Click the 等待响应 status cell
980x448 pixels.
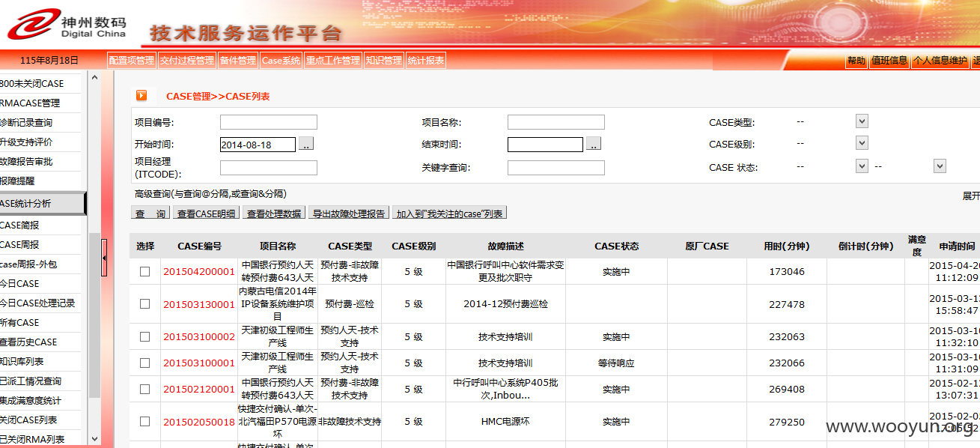point(616,363)
